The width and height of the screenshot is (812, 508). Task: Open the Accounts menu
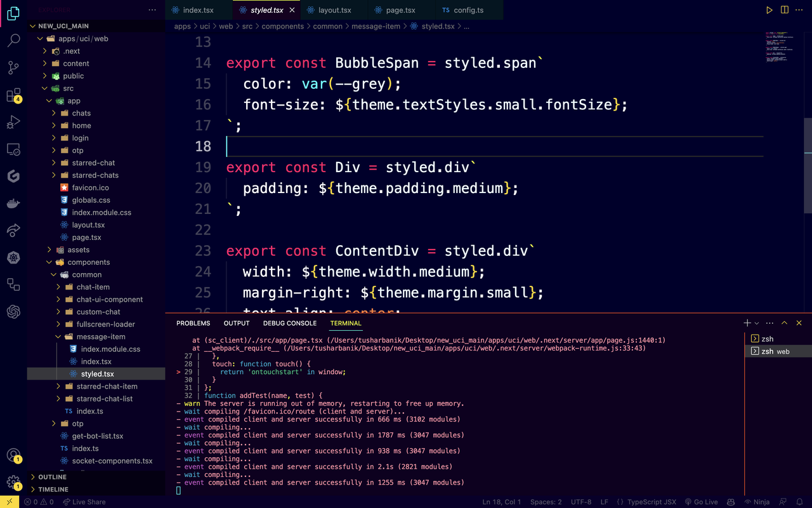(x=13, y=455)
